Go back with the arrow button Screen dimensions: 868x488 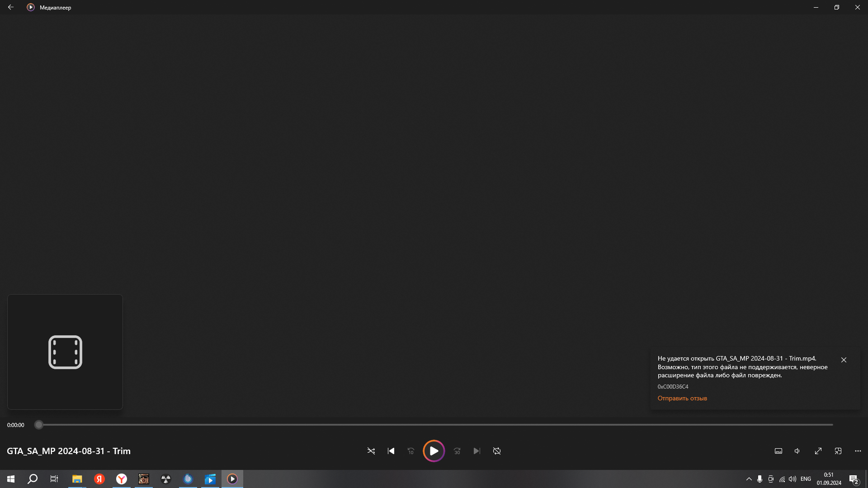11,7
